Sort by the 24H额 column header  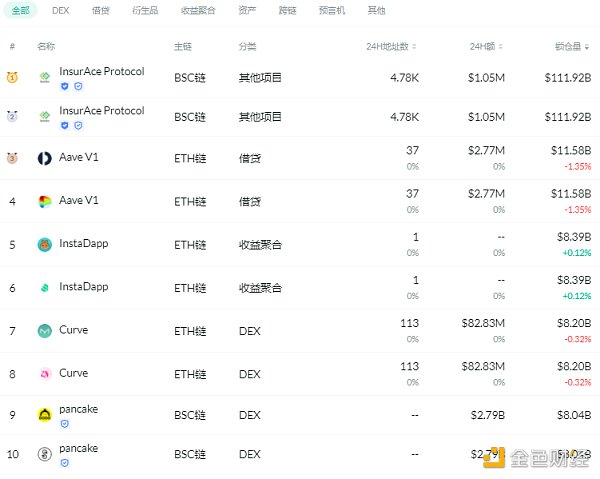click(x=486, y=47)
